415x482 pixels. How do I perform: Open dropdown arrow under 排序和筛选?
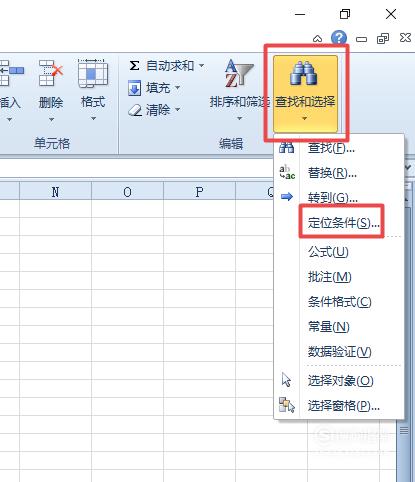[x=239, y=118]
